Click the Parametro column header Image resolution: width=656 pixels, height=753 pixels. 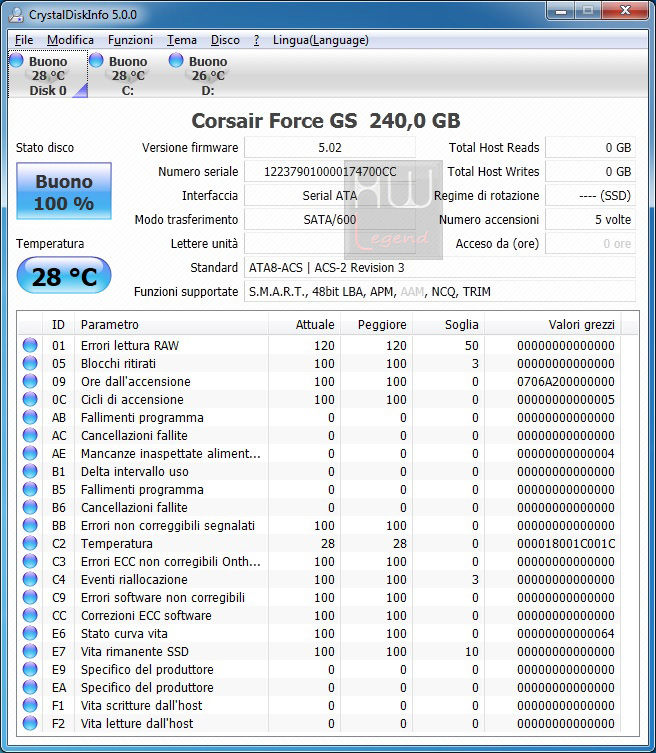171,325
